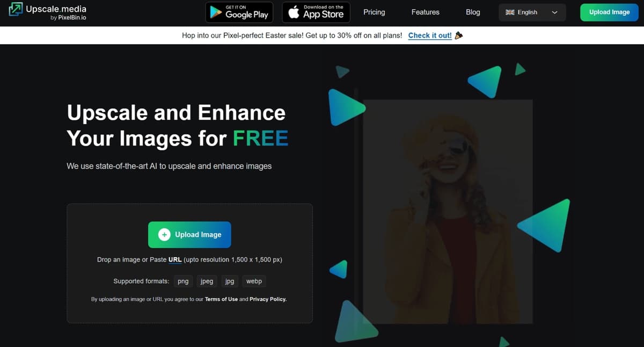Click the plus icon on Upload Image

point(164,235)
